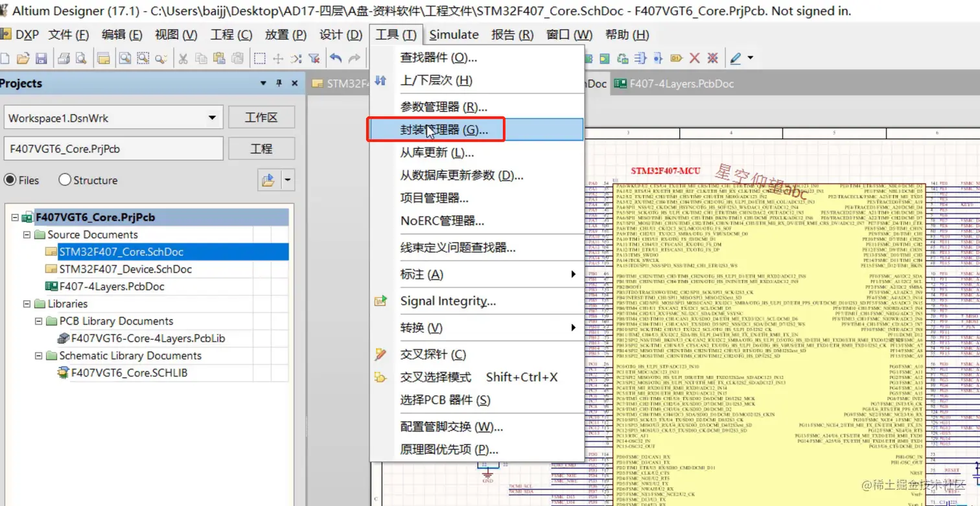This screenshot has width=980, height=506.
Task: Open 报告 (R) menu
Action: 512,35
